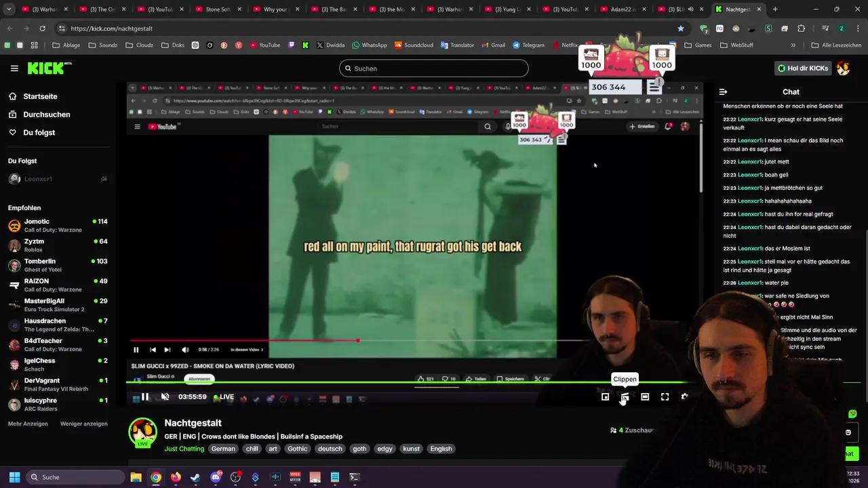Open Kick hamburger sidebar menu
The height and width of the screenshot is (488, 868).
pyautogui.click(x=14, y=68)
